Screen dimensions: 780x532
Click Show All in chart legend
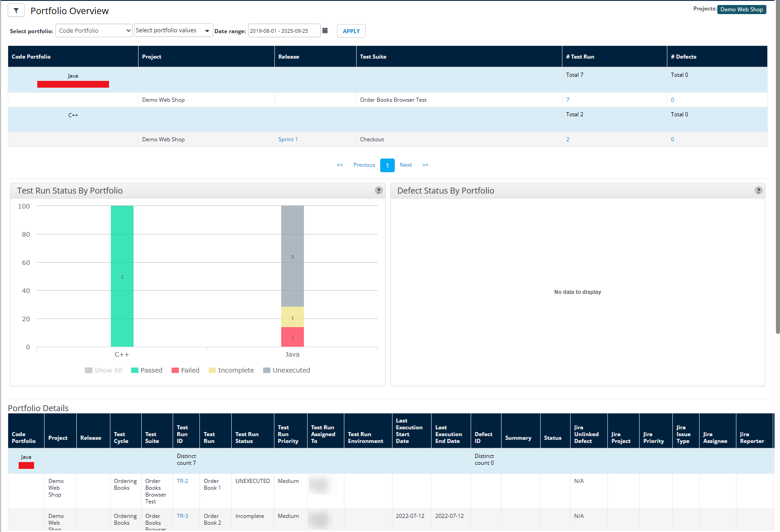pos(103,371)
